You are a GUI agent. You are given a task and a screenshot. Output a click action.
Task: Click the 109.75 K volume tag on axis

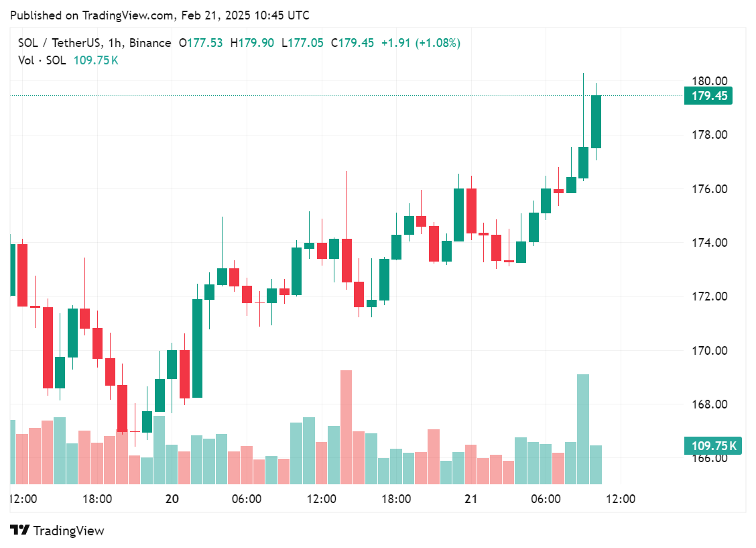point(712,445)
